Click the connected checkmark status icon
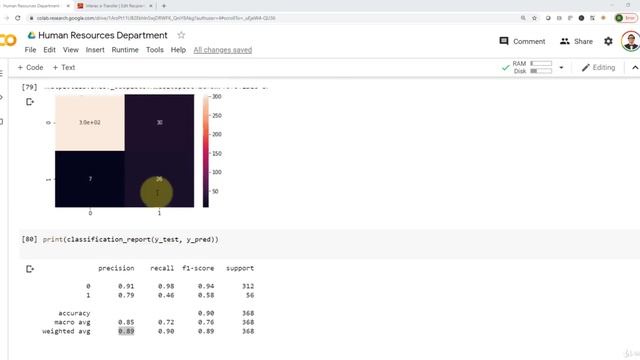Image resolution: width=640 pixels, height=360 pixels. (505, 68)
